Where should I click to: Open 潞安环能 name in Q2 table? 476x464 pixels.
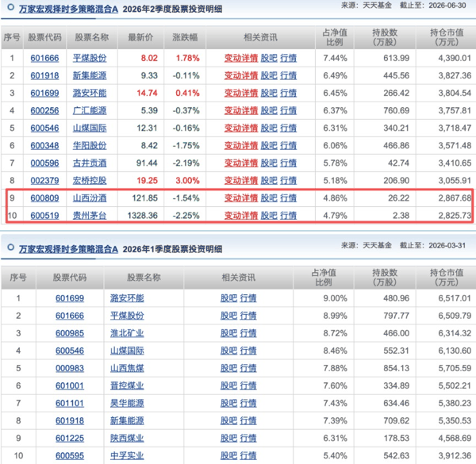tap(90, 93)
